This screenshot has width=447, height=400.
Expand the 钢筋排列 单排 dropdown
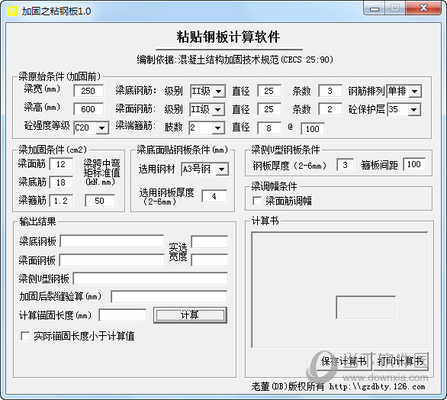coord(415,91)
